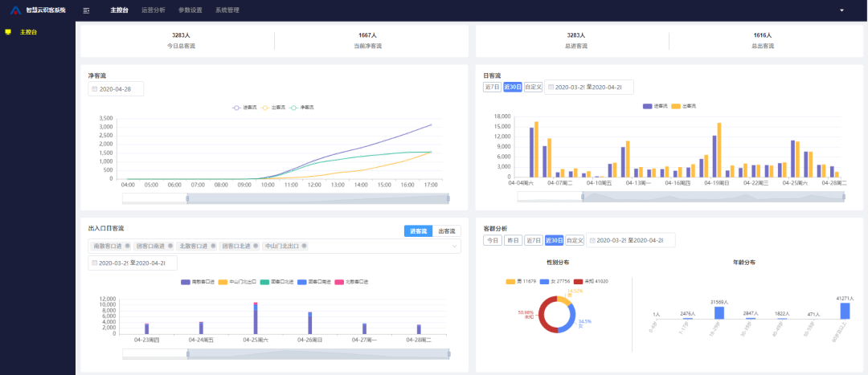
Task: Select 近7日 in 日客流 panel
Action: (x=492, y=88)
